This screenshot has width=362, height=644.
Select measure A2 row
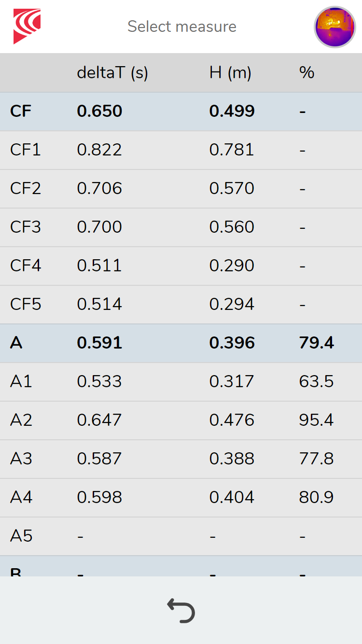click(181, 420)
